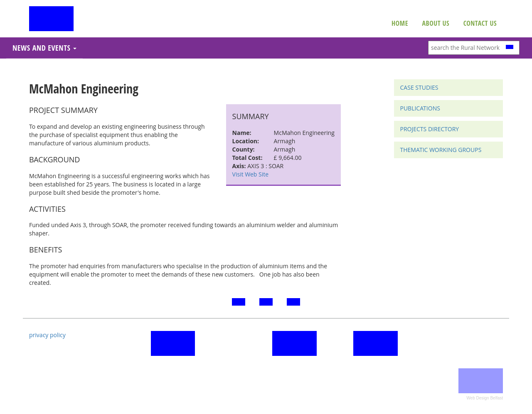
Task: Click the center footer logo image
Action: click(294, 343)
